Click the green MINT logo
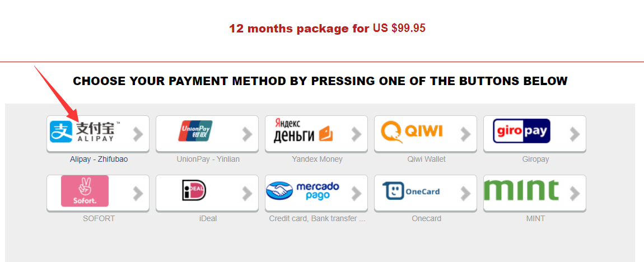 pyautogui.click(x=521, y=191)
